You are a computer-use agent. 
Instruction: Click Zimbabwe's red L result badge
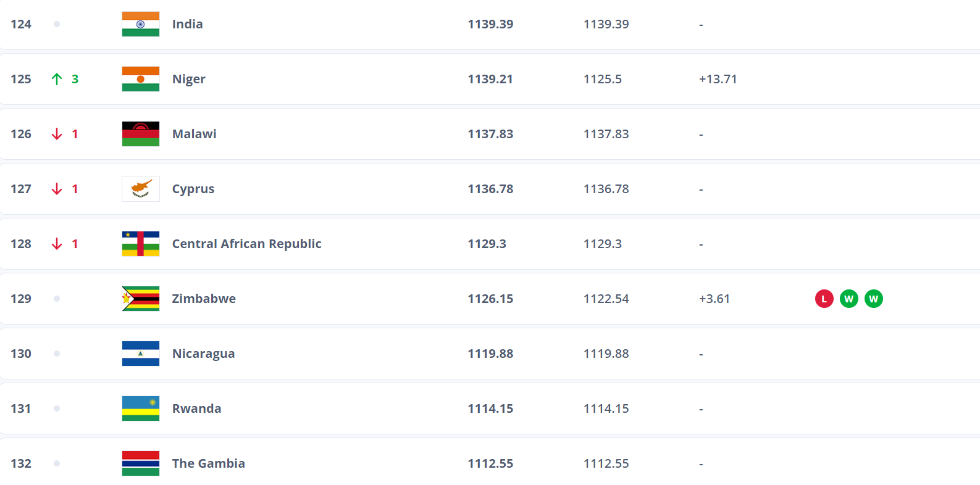[824, 299]
